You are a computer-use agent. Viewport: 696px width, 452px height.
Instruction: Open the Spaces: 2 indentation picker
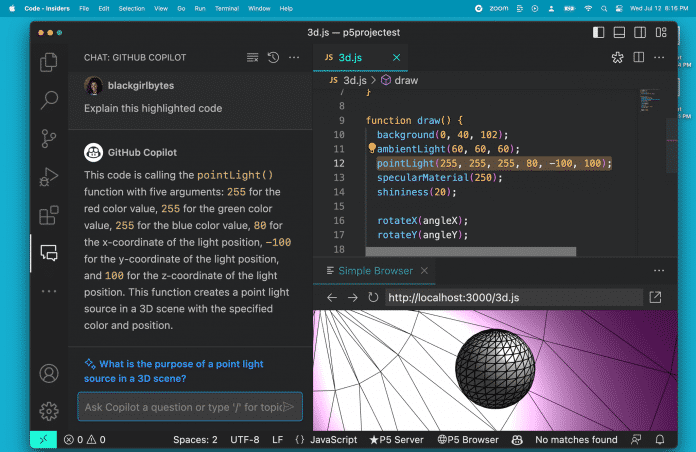pyautogui.click(x=195, y=439)
